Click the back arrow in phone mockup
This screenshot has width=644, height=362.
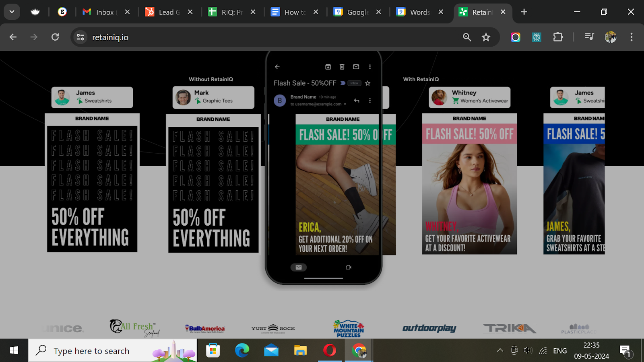[x=277, y=67]
